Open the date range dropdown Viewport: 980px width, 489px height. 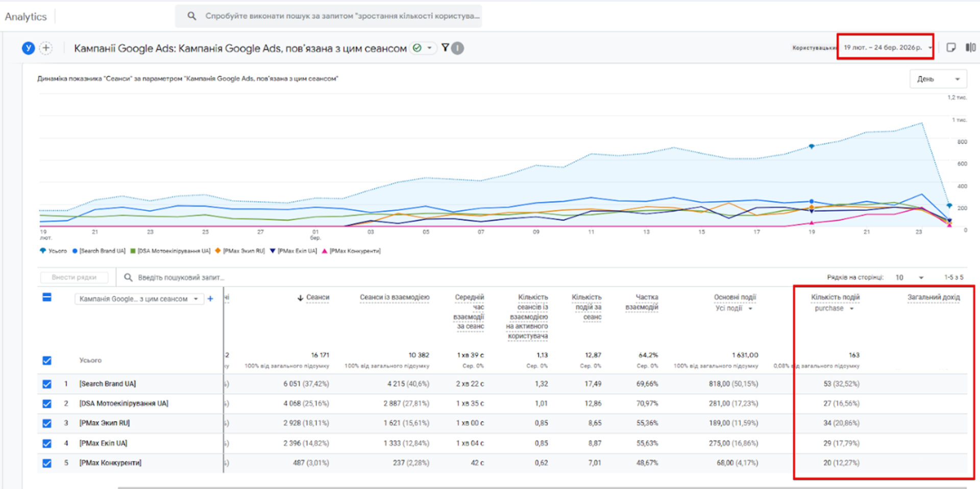click(886, 47)
